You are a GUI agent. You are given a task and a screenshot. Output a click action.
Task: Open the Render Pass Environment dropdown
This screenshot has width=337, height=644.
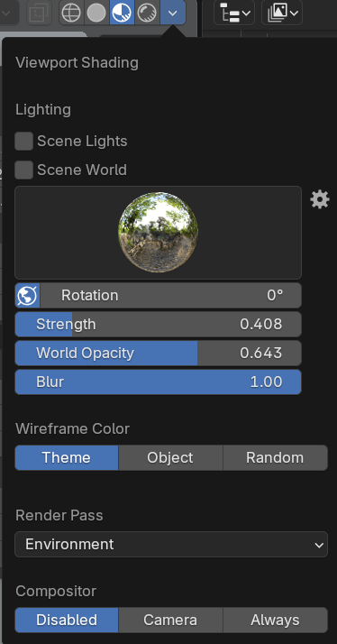pyautogui.click(x=171, y=545)
